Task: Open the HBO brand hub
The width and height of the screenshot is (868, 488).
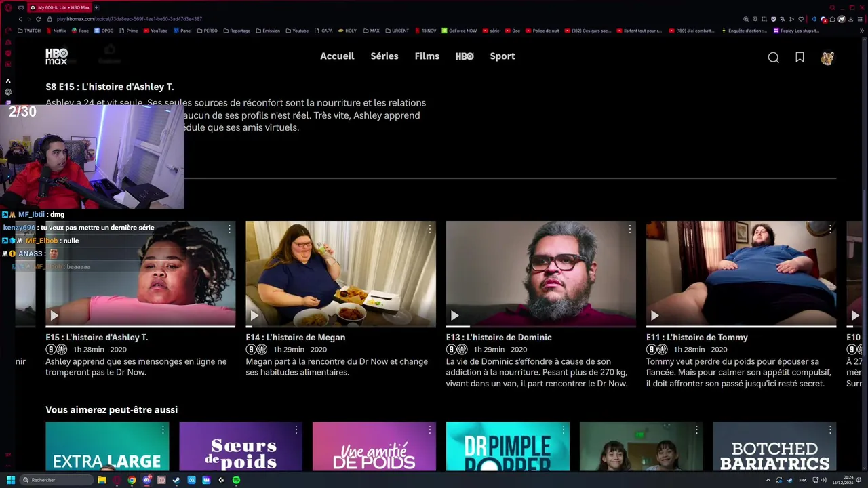Action: 465,56
